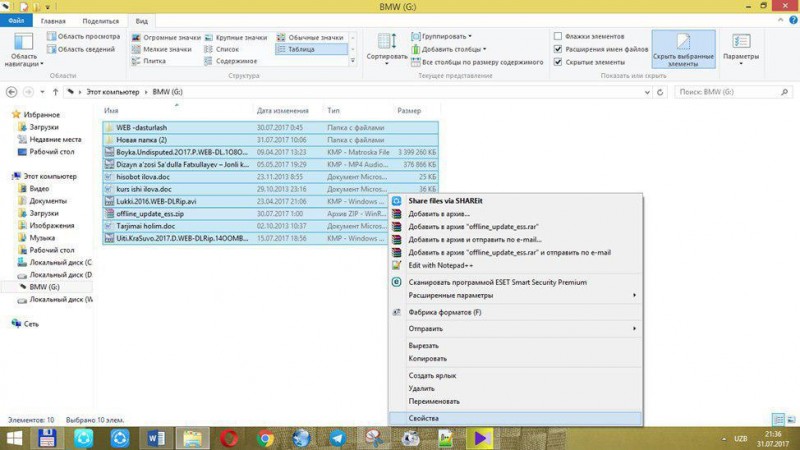Screen dimensions: 800x450
Task: Sort by Дата изменения column header
Action: tap(283, 111)
